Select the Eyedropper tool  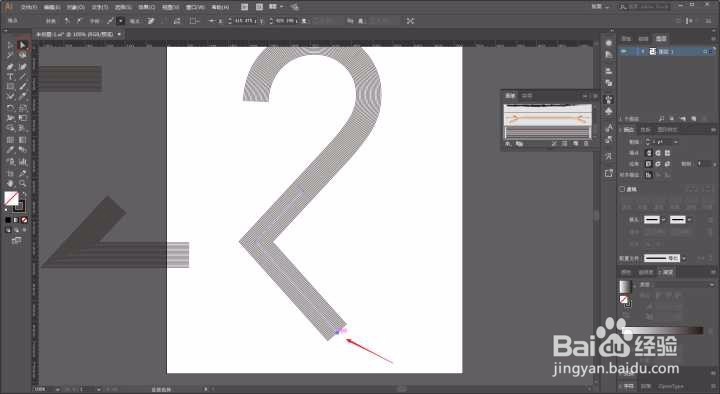click(x=10, y=150)
